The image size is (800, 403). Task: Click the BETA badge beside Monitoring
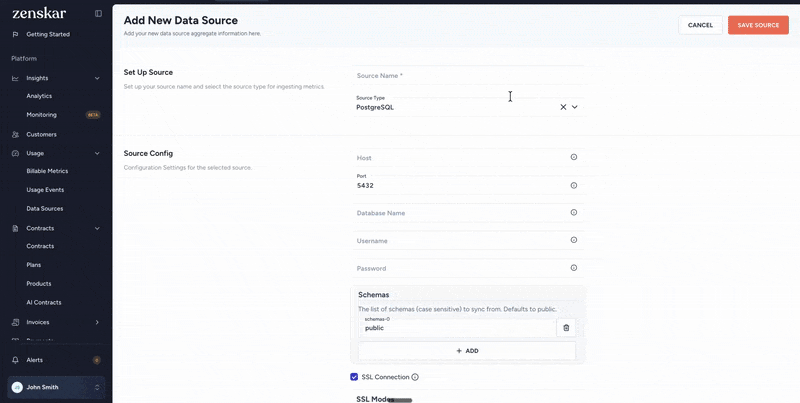coord(93,115)
